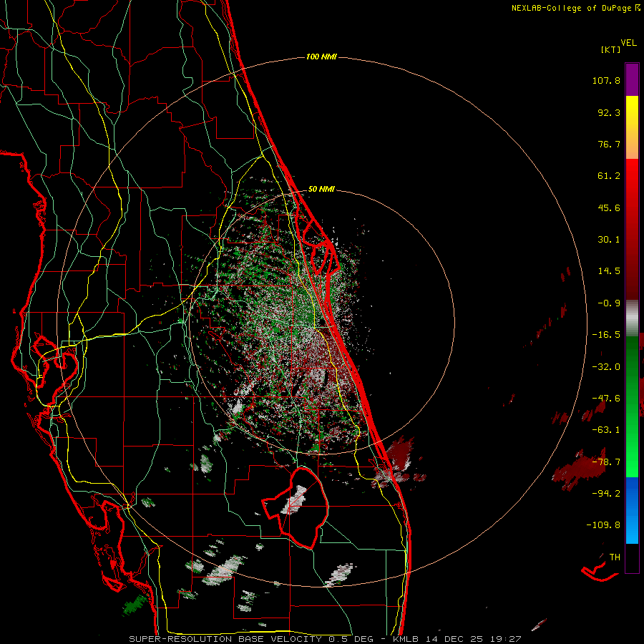Viewport: 644px width, 644px height.
Task: Click the -109.8 velocity scale value
Action: (x=603, y=525)
